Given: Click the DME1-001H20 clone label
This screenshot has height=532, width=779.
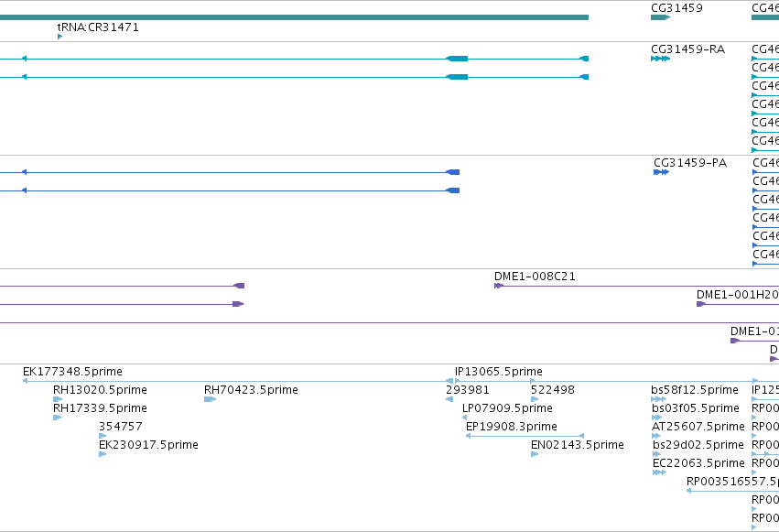Looking at the screenshot, I should click(x=737, y=295).
